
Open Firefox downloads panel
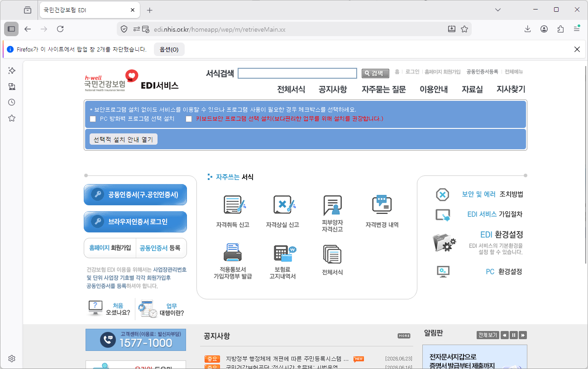(528, 29)
